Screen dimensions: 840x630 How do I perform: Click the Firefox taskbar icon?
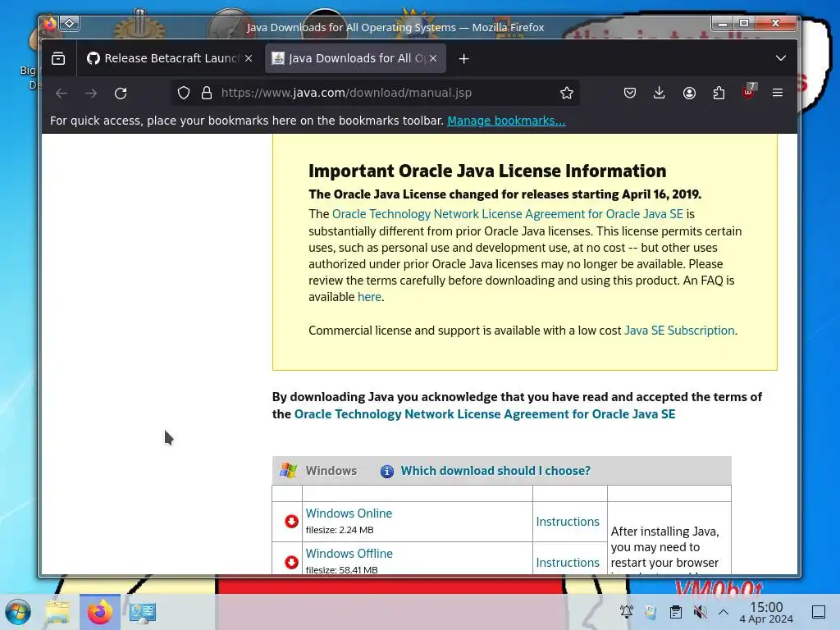[99, 612]
